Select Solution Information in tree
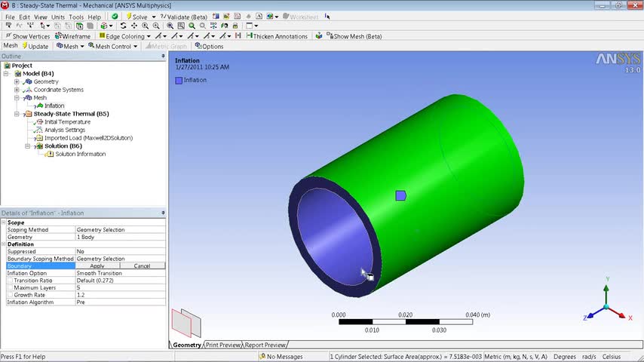Screen dimensions: 644x362 (x=81, y=154)
